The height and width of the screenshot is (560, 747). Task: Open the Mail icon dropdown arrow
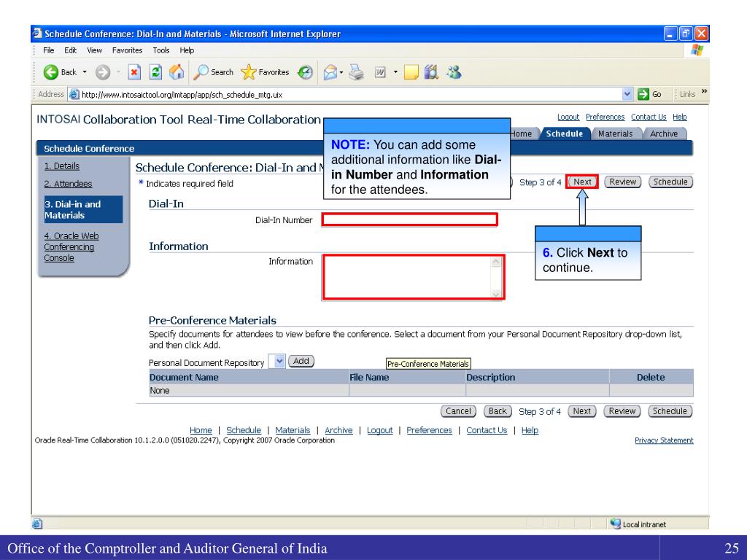(x=341, y=73)
